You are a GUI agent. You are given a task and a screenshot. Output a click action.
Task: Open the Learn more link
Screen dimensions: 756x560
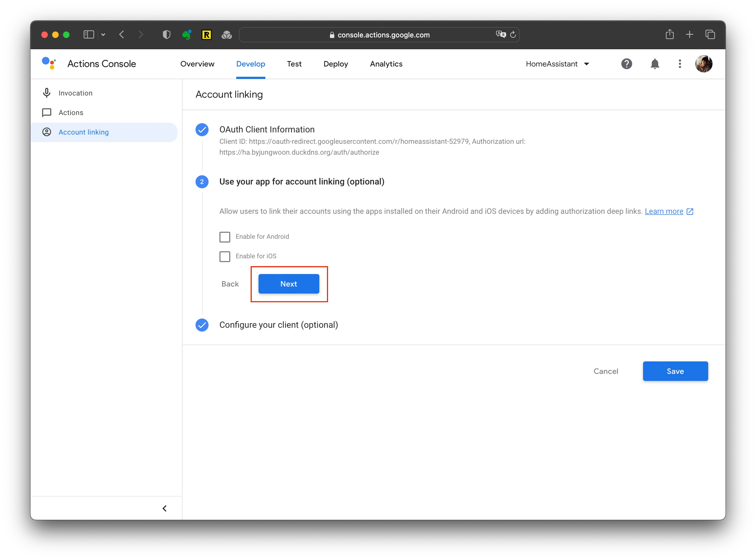[664, 211]
